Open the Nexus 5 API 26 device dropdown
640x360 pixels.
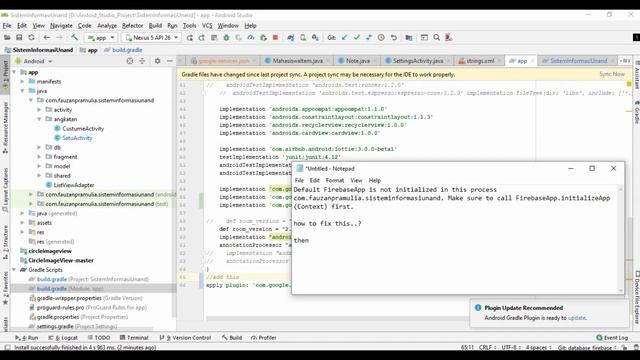coord(152,38)
